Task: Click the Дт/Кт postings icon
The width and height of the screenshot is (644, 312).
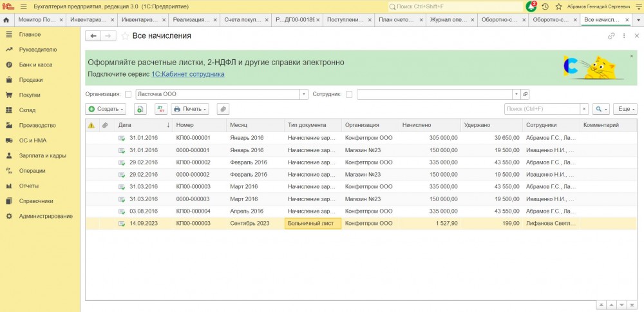Action: click(x=160, y=109)
